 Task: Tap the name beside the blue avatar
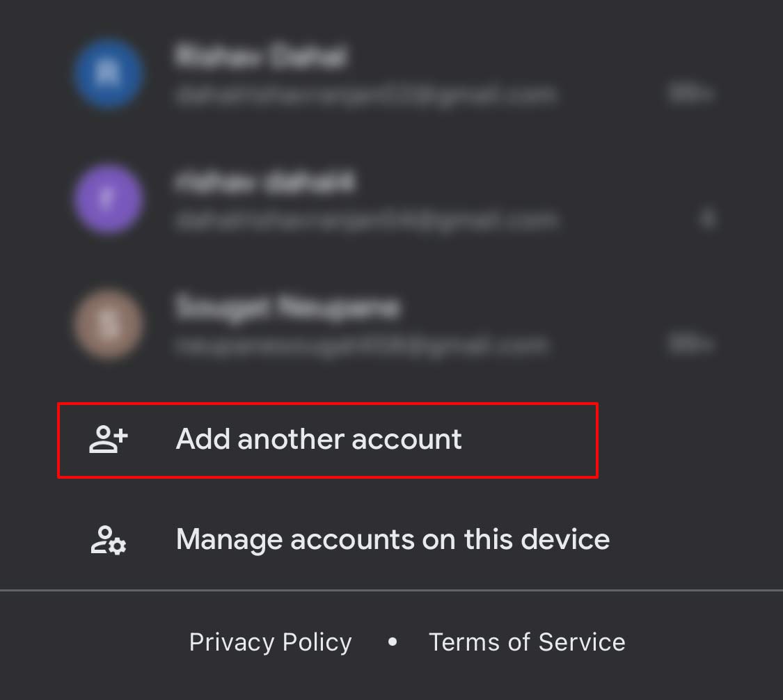point(260,56)
